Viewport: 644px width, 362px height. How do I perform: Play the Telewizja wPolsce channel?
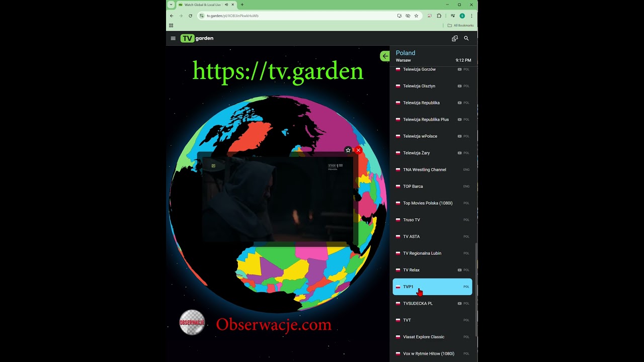tap(433, 136)
